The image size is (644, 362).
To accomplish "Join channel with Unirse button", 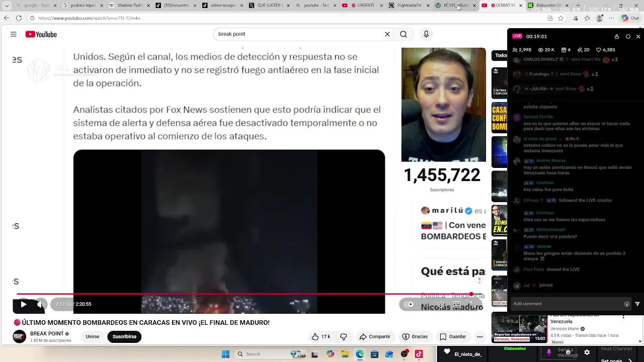I will click(93, 336).
